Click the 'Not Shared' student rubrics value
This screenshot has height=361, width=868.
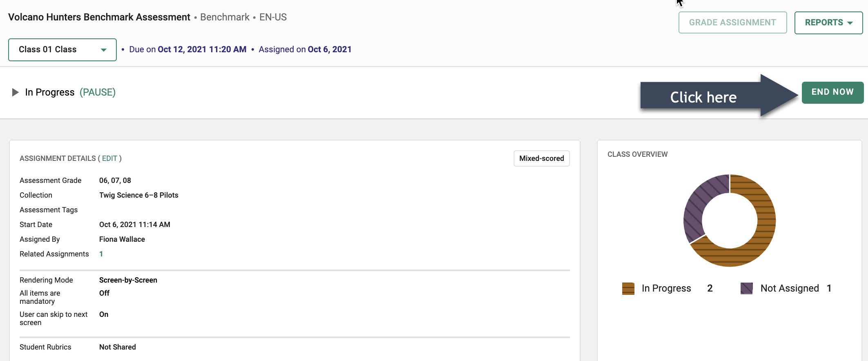tap(118, 347)
